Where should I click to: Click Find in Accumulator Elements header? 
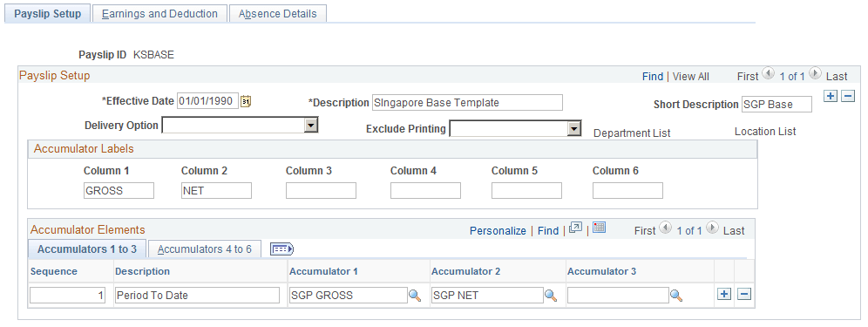point(548,230)
